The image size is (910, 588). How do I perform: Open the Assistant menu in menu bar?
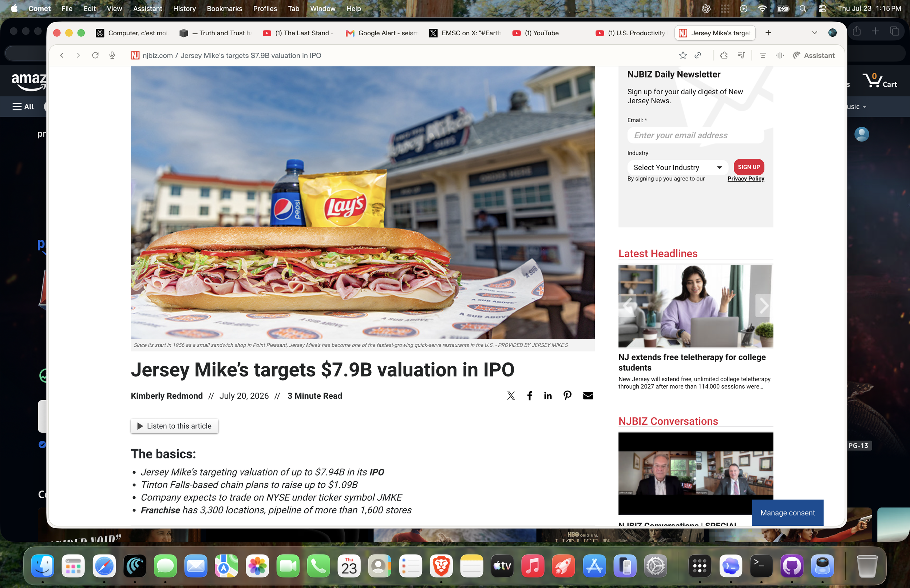click(x=147, y=8)
